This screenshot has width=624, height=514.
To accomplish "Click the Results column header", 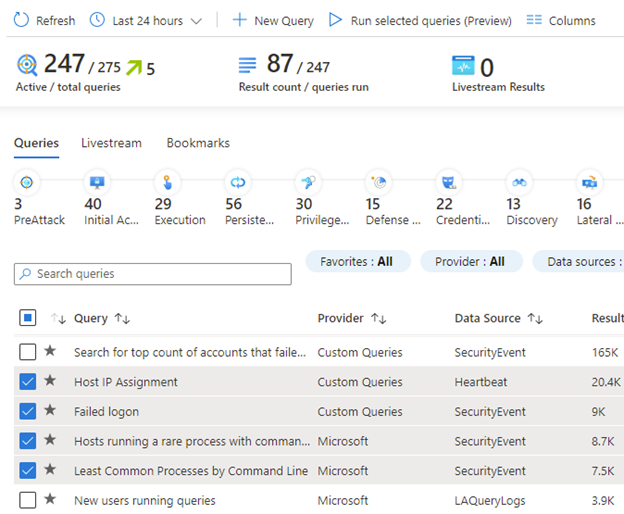I will [x=607, y=318].
